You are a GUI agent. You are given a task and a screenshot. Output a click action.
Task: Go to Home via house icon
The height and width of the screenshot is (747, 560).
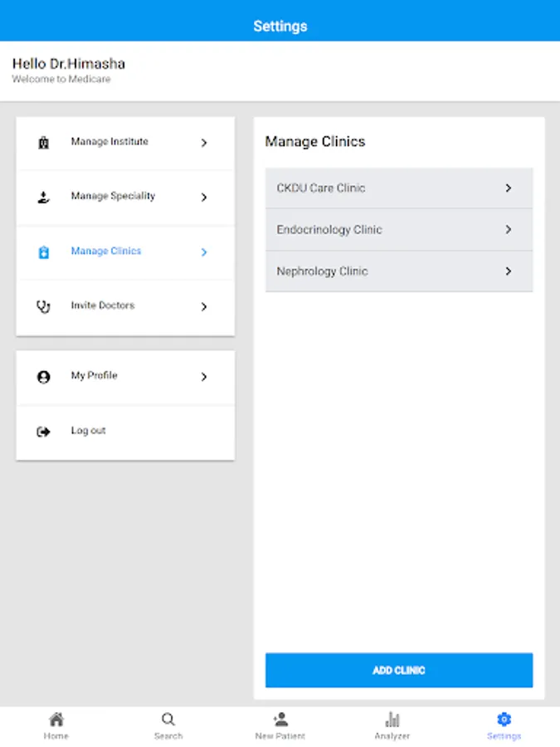pyautogui.click(x=56, y=720)
